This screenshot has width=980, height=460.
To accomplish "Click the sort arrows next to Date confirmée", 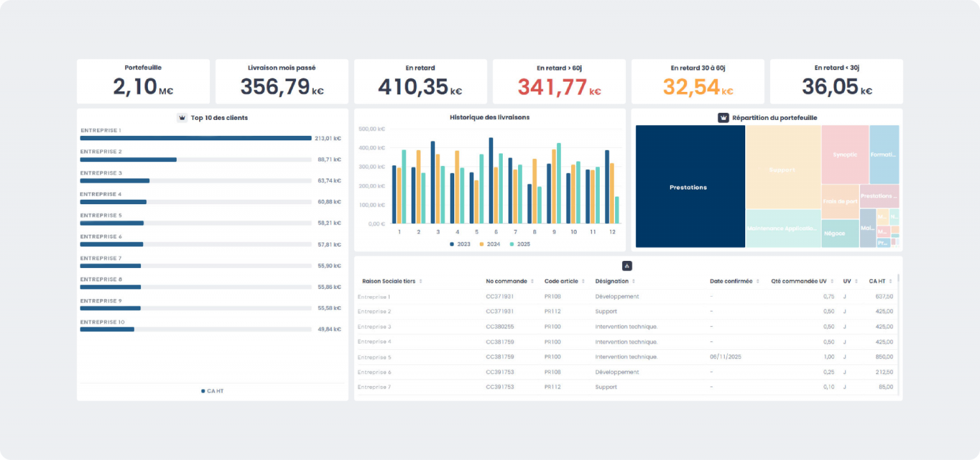I will [x=757, y=281].
